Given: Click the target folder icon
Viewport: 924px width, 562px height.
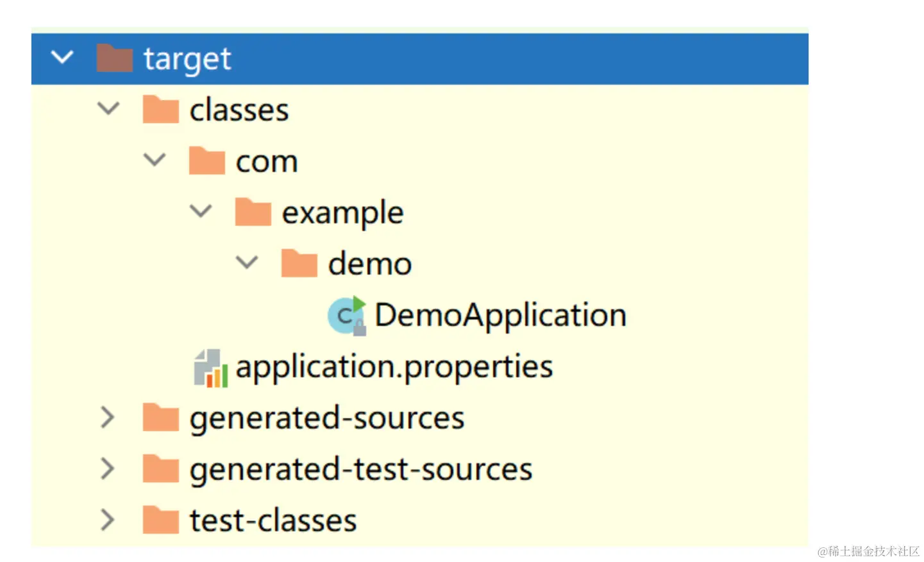Looking at the screenshot, I should tap(114, 58).
